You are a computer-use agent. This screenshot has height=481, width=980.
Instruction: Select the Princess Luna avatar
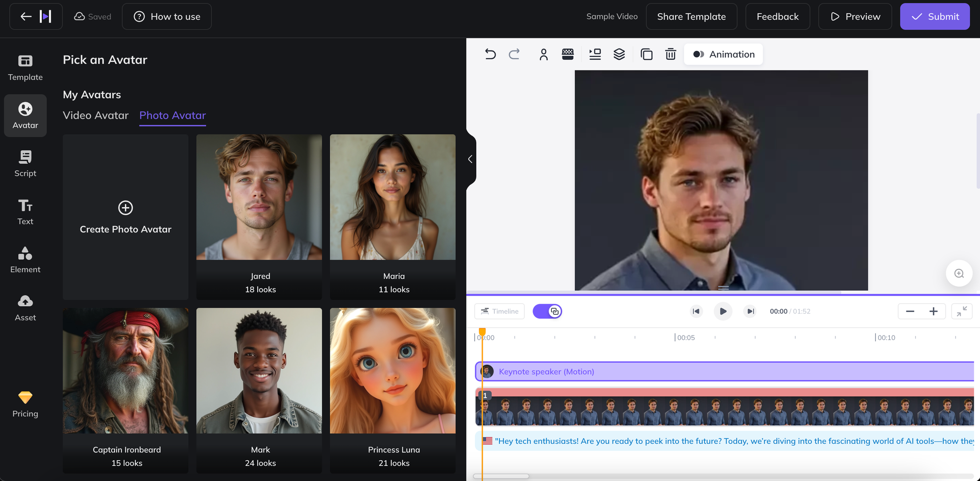point(392,390)
